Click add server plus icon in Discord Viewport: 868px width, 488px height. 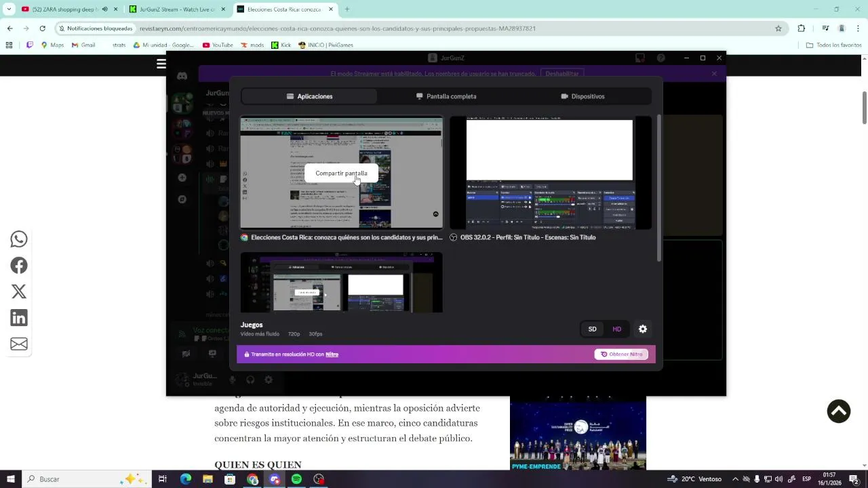pyautogui.click(x=182, y=178)
